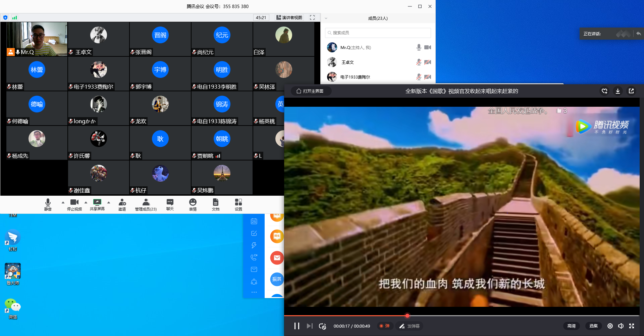Expand arrow next to 停止视频
644x336 pixels.
pyautogui.click(x=86, y=202)
